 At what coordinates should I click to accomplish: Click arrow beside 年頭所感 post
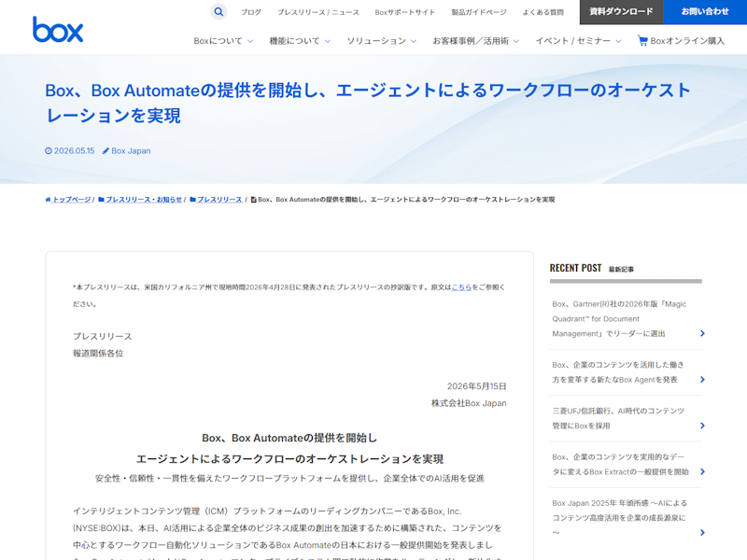[x=702, y=532]
